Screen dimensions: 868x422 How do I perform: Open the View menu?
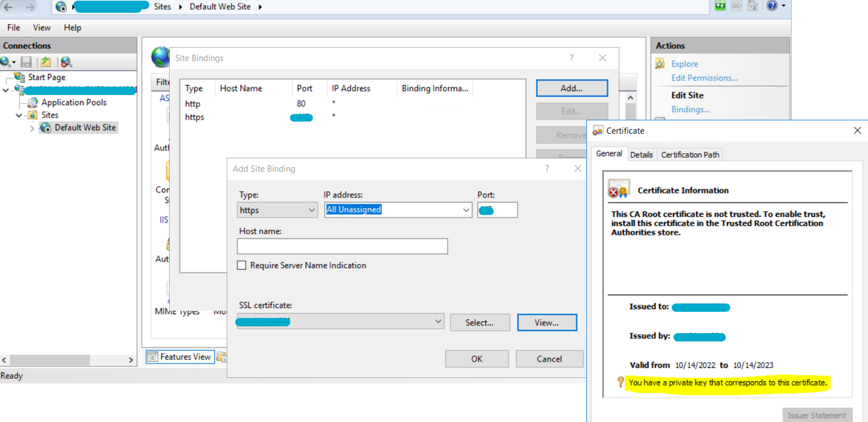tap(42, 27)
